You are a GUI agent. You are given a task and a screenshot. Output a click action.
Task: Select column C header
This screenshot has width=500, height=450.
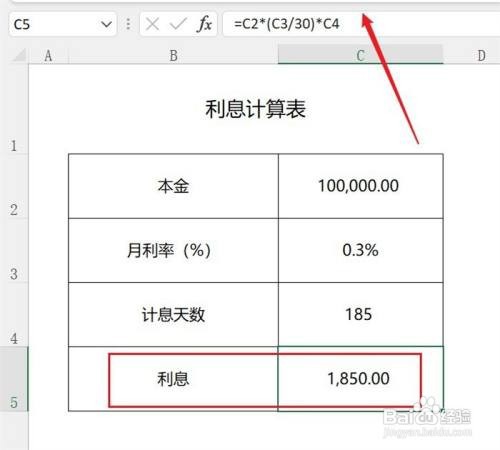tap(361, 55)
